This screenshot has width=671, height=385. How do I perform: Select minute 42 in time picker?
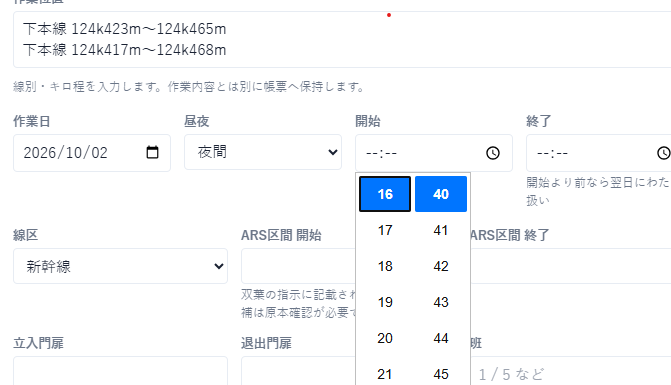point(441,266)
